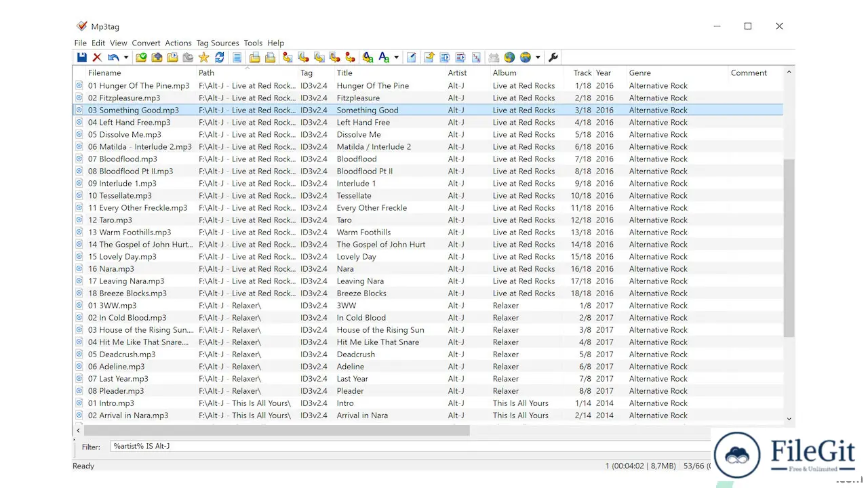Click the horizontal scrollbar thumb
This screenshot has width=868, height=488.
[277, 430]
